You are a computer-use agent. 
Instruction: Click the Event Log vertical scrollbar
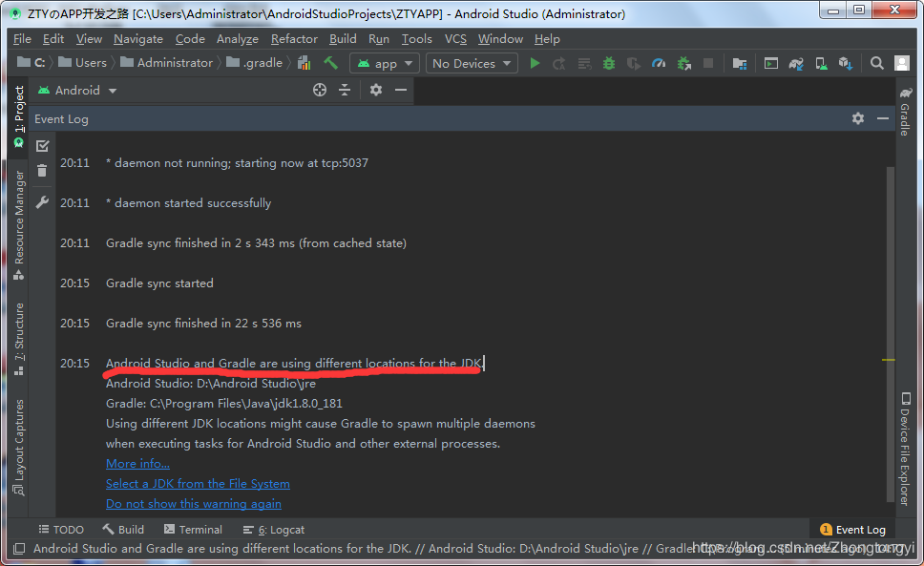(x=890, y=334)
